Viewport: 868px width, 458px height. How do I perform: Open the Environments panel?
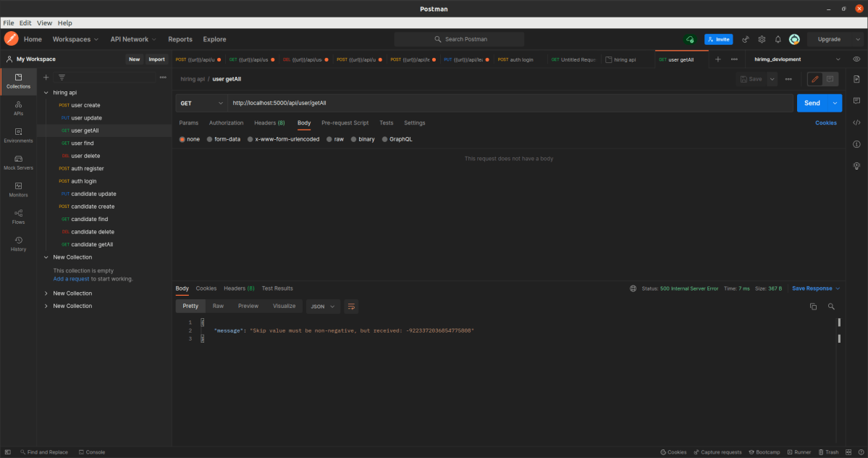click(x=17, y=135)
